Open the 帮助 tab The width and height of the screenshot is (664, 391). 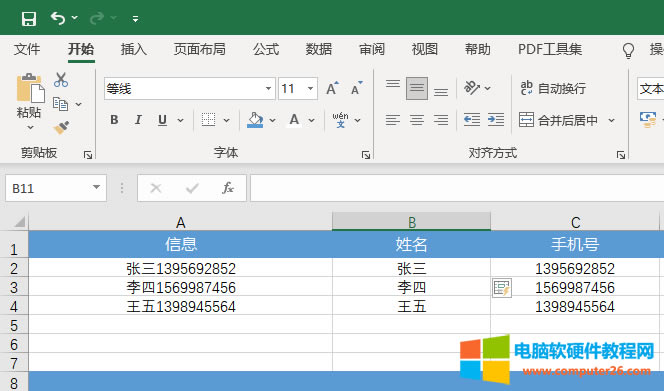[x=478, y=49]
